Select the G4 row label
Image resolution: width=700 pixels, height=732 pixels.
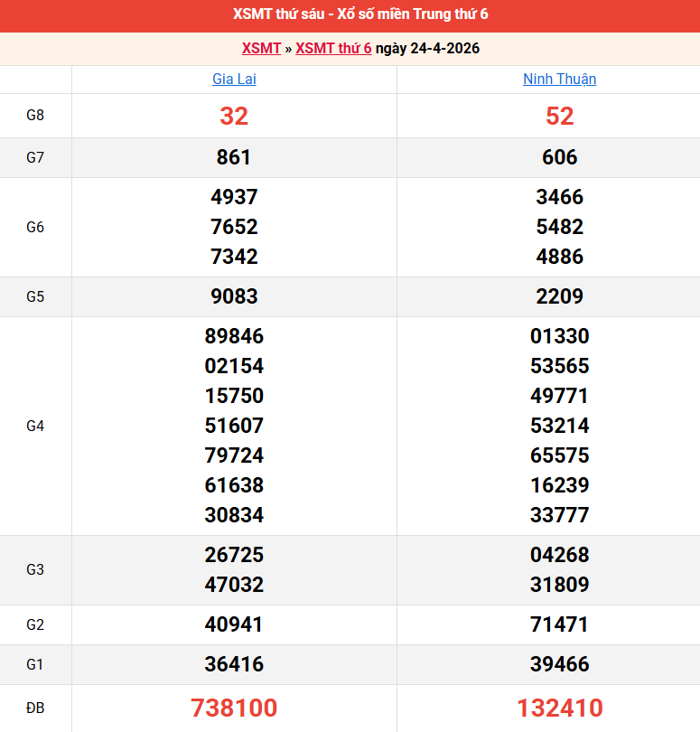[x=35, y=426]
